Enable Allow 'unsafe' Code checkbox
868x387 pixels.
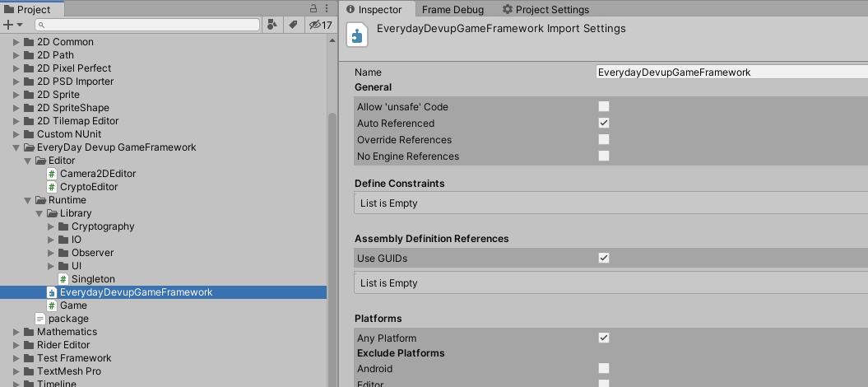click(604, 106)
